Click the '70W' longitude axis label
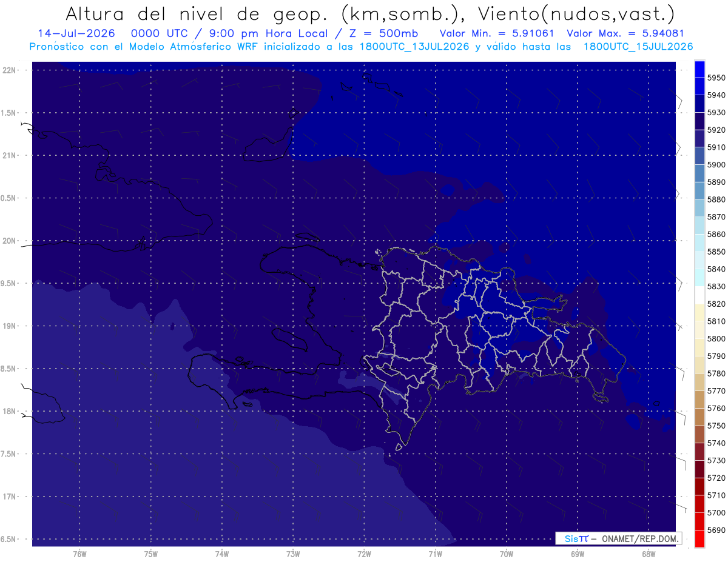 click(507, 554)
